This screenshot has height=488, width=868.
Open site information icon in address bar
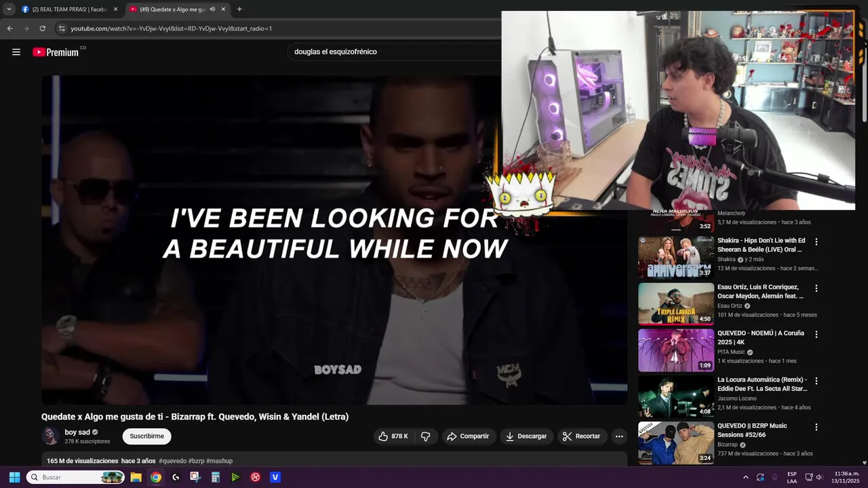click(x=62, y=28)
